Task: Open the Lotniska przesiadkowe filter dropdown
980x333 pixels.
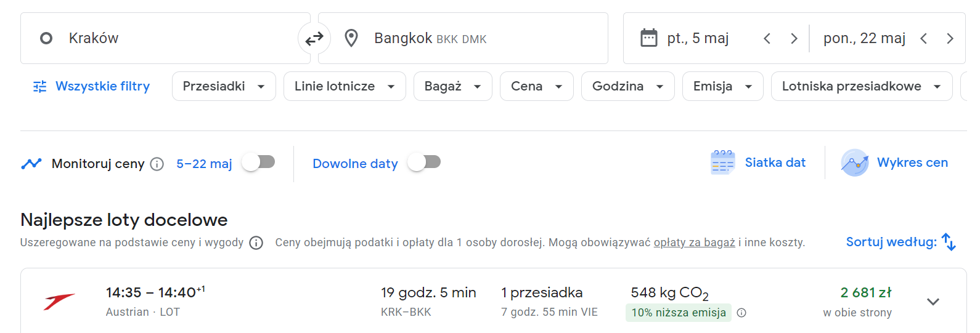Action: click(x=861, y=86)
